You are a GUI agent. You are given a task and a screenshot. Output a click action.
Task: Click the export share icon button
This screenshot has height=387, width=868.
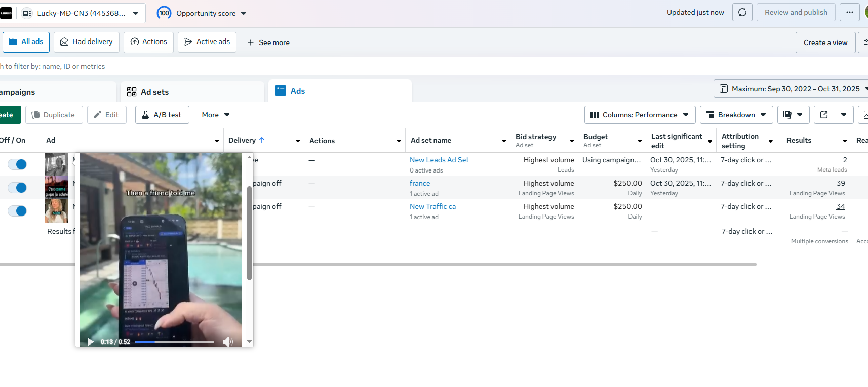tap(824, 115)
